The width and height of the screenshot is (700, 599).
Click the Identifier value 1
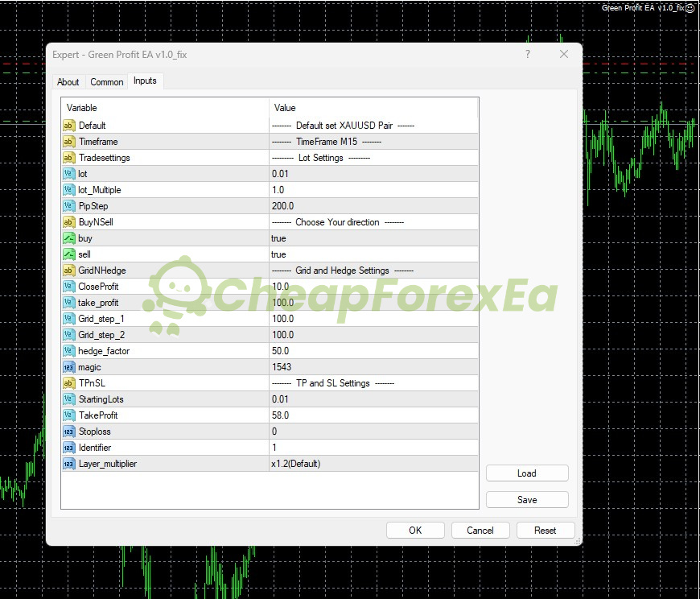(373, 448)
